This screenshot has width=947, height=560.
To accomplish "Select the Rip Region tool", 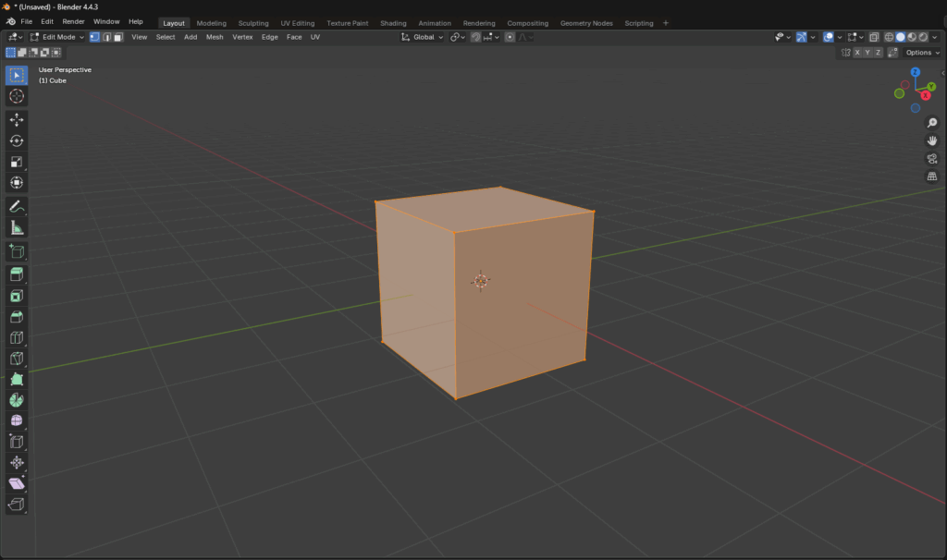I will [17, 505].
